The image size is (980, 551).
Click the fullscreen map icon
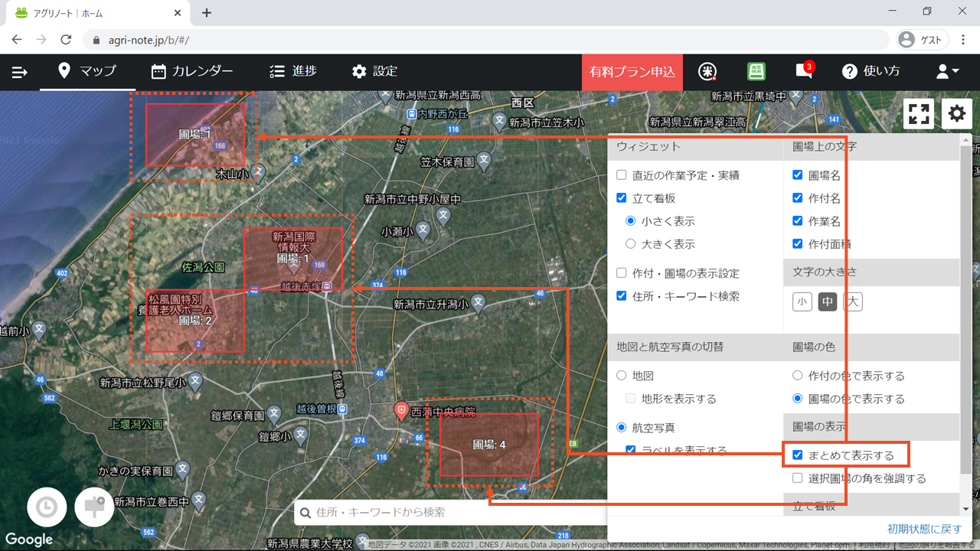click(x=919, y=114)
